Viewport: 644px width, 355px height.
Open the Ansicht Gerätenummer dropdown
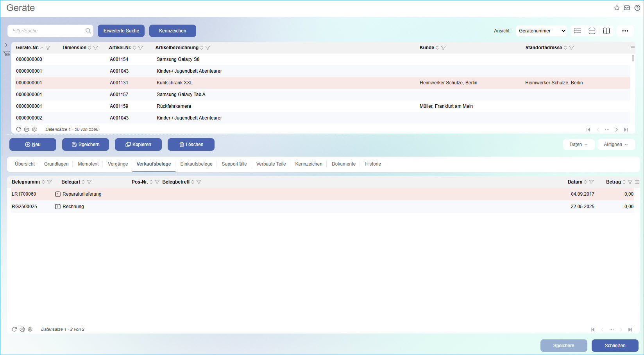(541, 31)
